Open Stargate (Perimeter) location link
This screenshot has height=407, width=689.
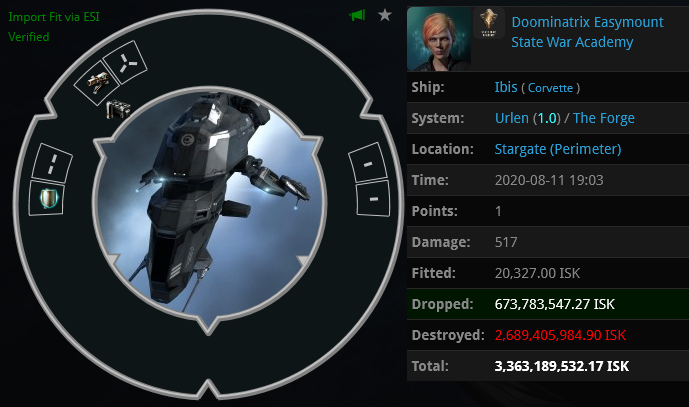(558, 149)
